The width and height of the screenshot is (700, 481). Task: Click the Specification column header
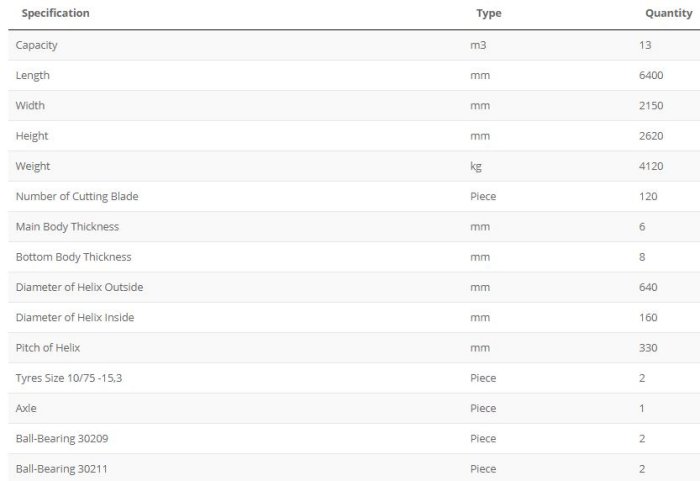click(55, 13)
